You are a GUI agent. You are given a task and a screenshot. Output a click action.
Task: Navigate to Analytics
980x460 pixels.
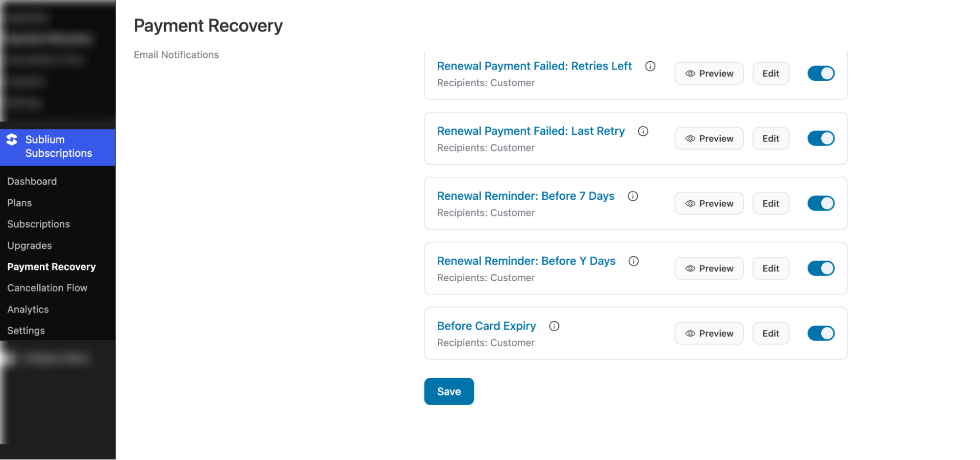pos(27,309)
